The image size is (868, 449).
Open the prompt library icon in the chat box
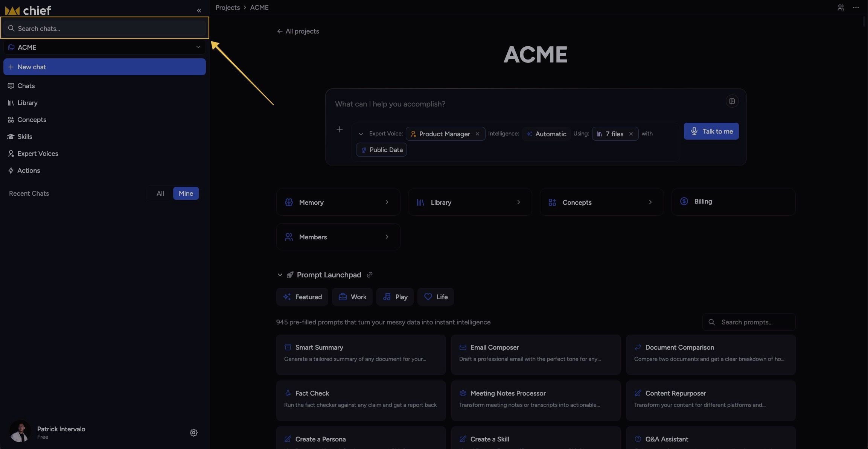tap(732, 101)
